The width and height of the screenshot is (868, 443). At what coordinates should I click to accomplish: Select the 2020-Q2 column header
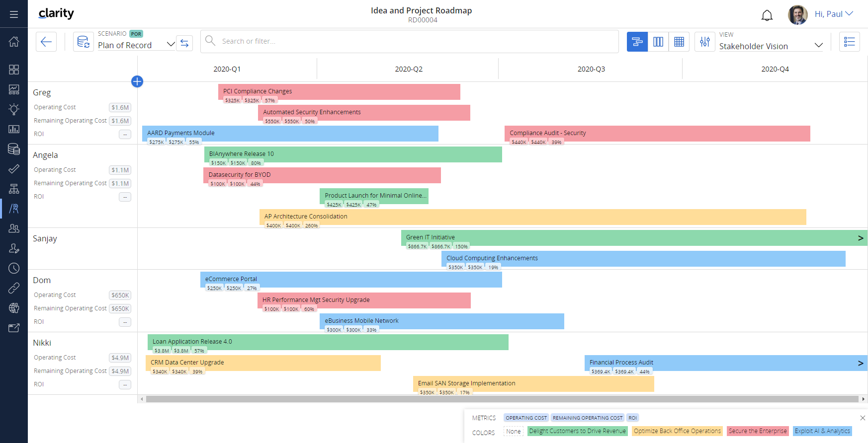pyautogui.click(x=409, y=69)
